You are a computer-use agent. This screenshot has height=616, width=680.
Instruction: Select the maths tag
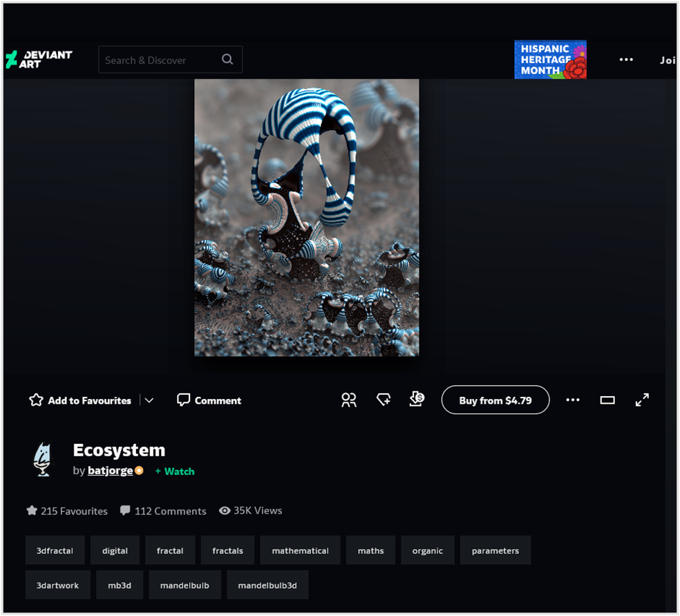371,550
